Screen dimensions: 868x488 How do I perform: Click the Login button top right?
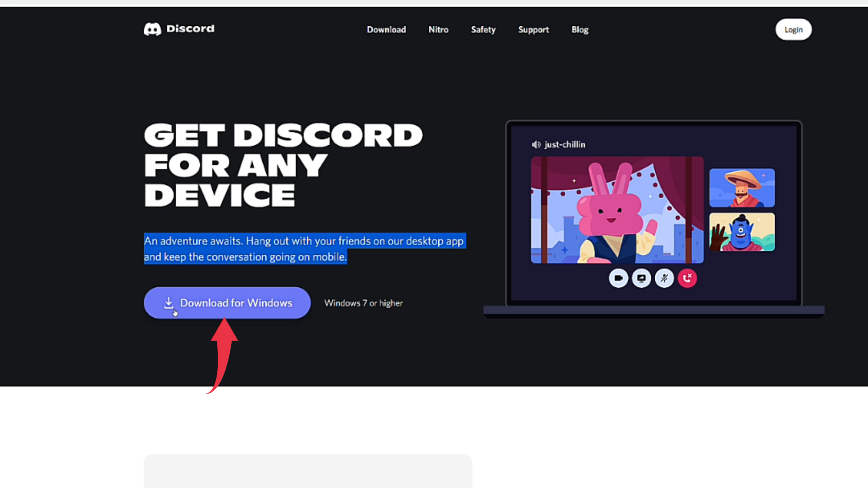pos(793,29)
